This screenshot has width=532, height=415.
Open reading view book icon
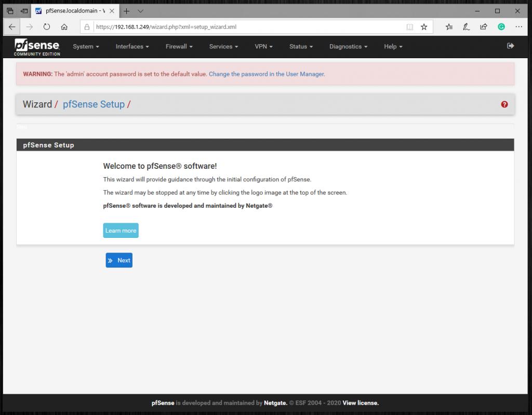[409, 27]
